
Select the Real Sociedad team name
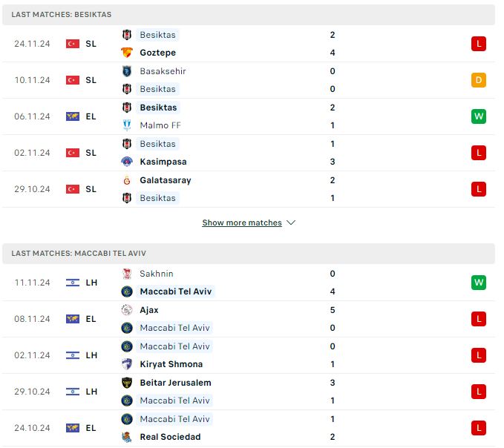tap(171, 437)
